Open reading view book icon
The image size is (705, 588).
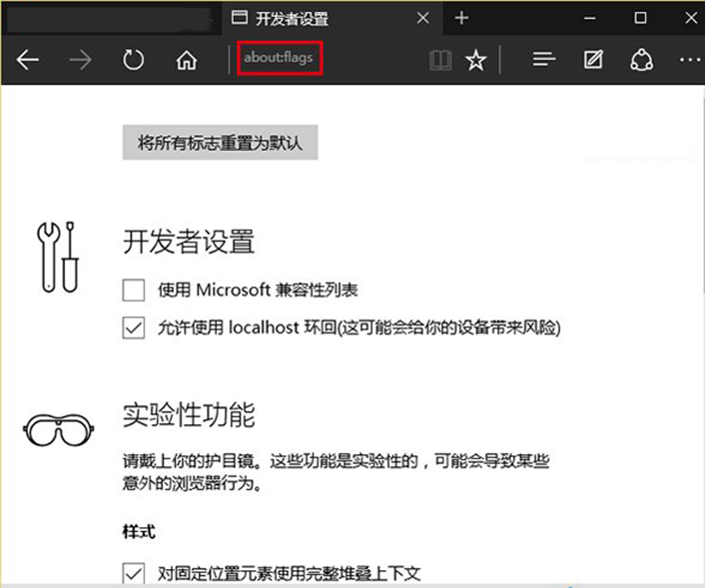pyautogui.click(x=440, y=60)
